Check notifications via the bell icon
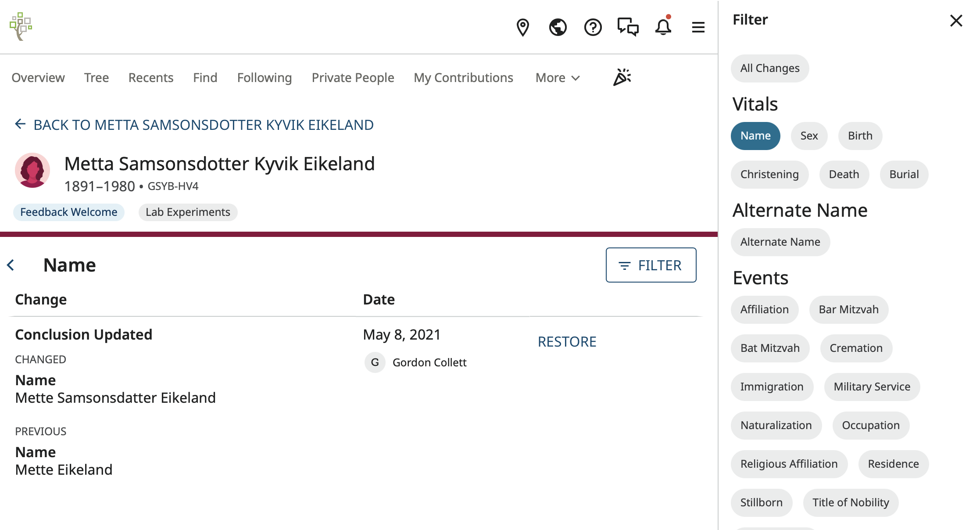The image size is (980, 530). point(663,27)
